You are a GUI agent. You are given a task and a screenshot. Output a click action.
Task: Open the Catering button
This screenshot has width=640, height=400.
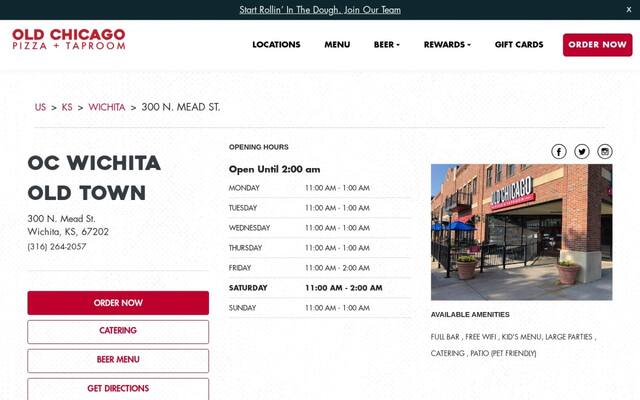pos(118,331)
